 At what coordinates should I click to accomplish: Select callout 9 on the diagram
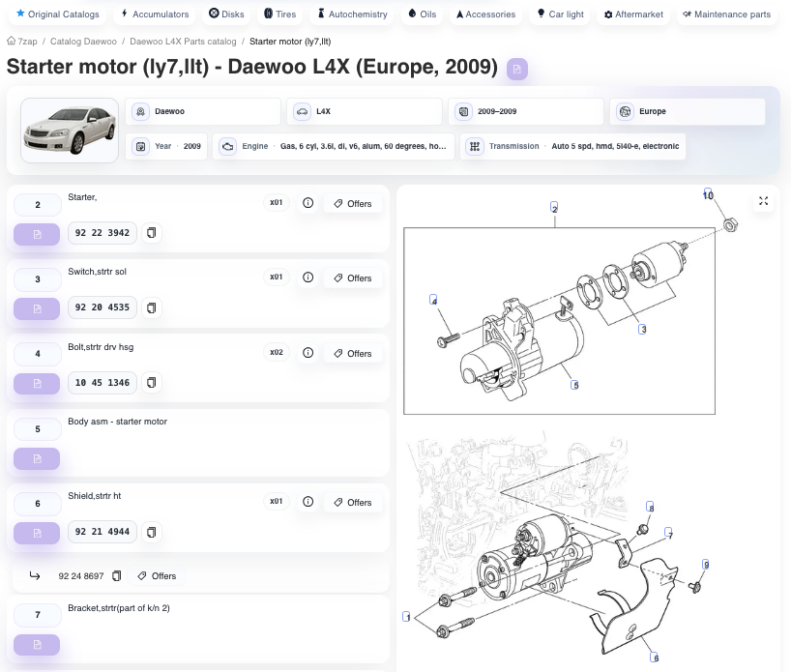point(706,565)
